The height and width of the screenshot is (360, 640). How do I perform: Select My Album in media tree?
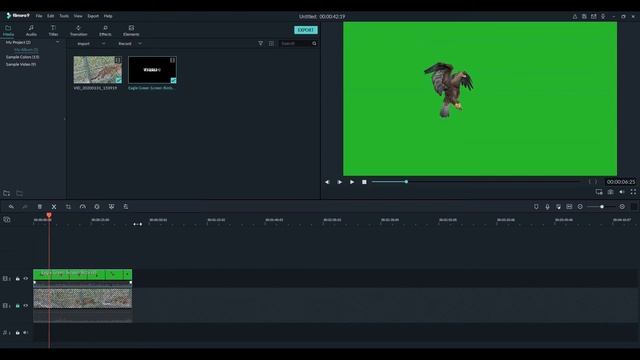(26, 50)
